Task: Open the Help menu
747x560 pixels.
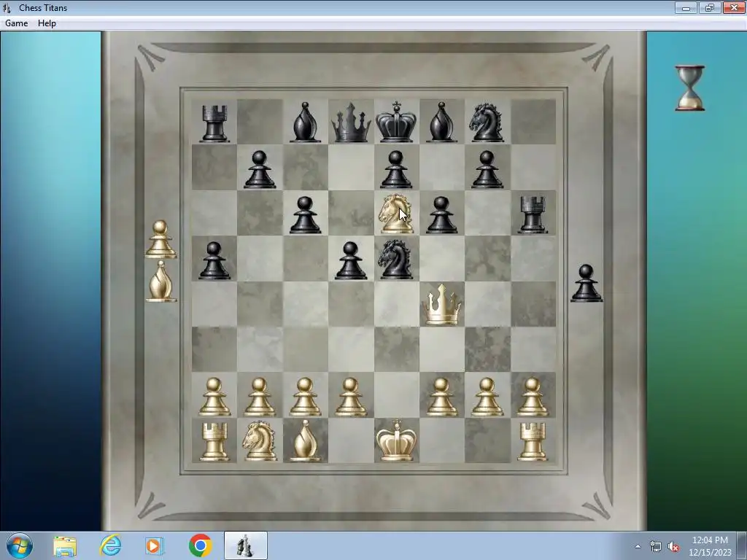Action: [x=47, y=23]
